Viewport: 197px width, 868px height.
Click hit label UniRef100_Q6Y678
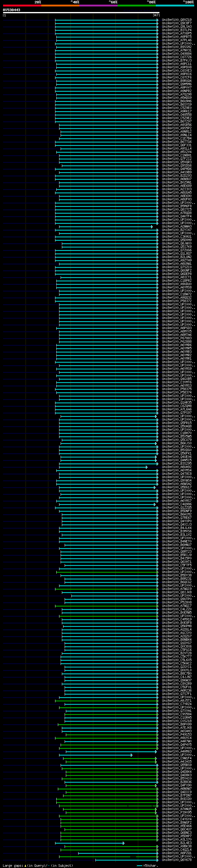177,860
